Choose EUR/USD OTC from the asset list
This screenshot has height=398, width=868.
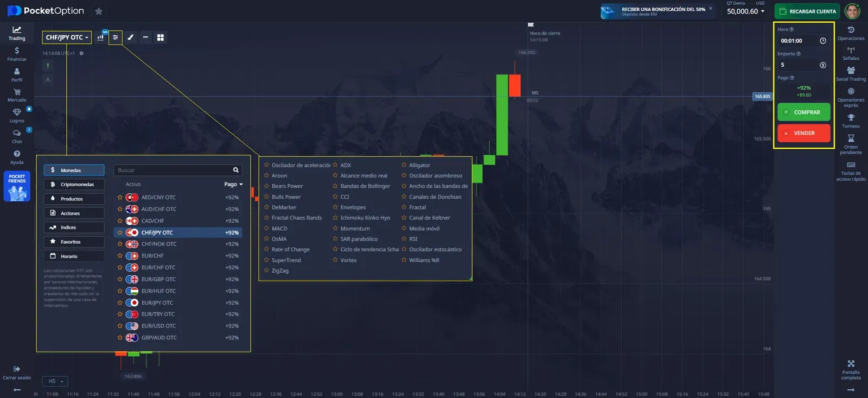point(158,326)
